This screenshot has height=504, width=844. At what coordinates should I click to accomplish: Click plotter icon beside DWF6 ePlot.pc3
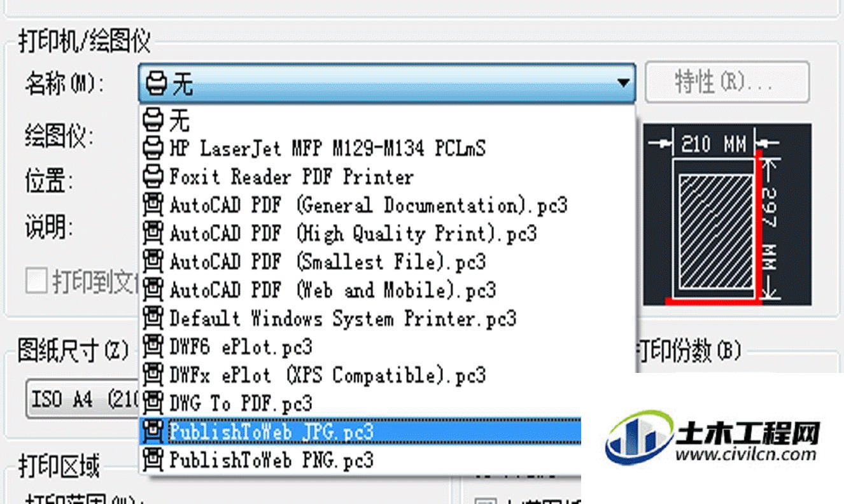tap(153, 347)
